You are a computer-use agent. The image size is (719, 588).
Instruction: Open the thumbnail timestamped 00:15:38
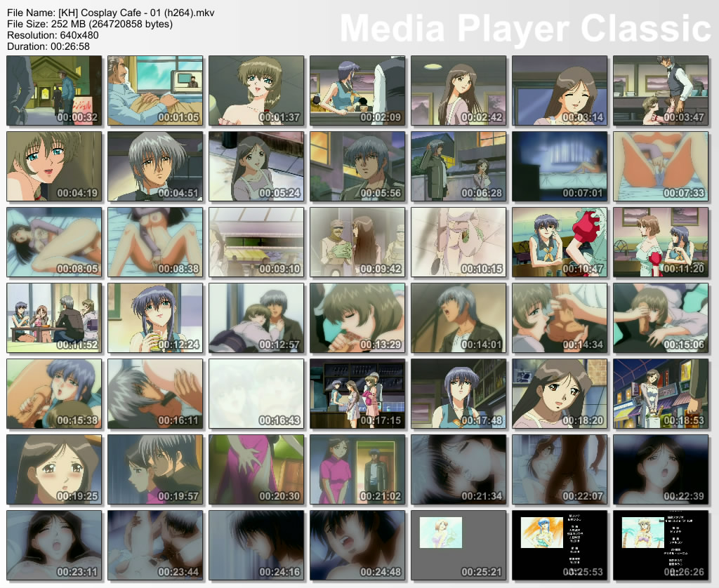tap(54, 394)
